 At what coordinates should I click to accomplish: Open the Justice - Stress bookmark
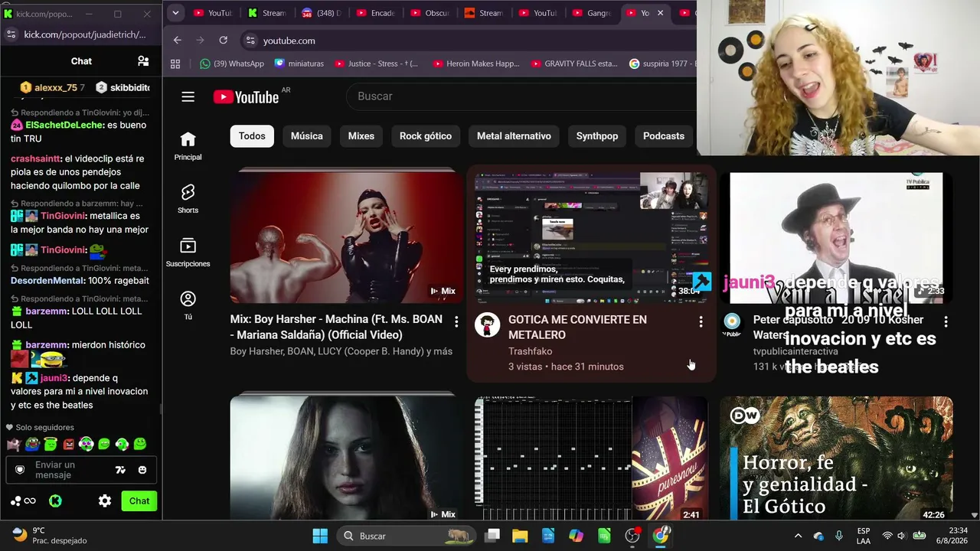(x=376, y=64)
